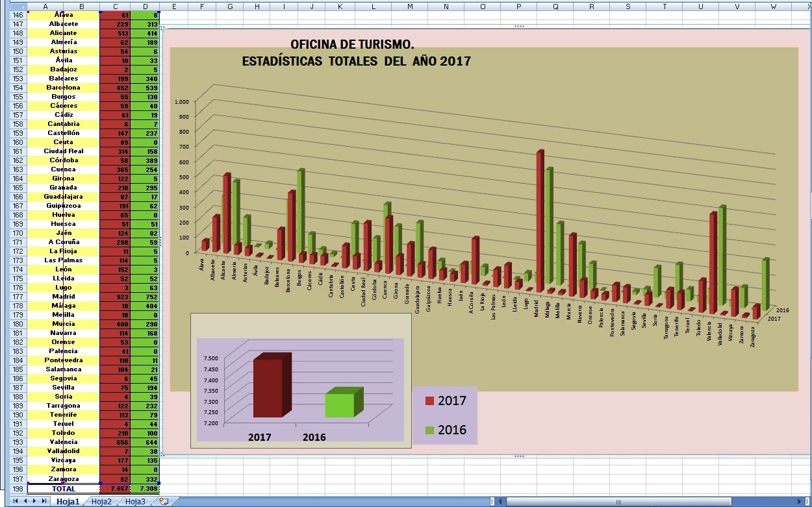Viewport: 812px width, 507px height.
Task: Select the Hoja1 sheet tab
Action: pyautogui.click(x=68, y=501)
